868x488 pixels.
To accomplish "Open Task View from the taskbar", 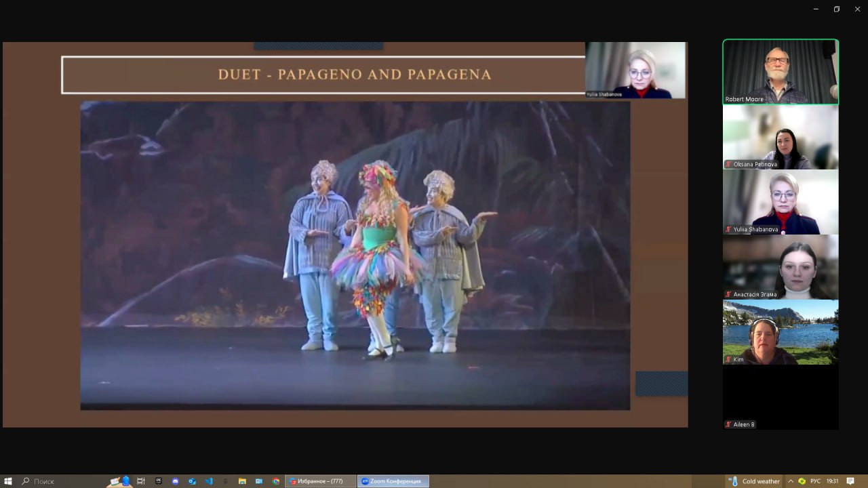I will tap(141, 481).
